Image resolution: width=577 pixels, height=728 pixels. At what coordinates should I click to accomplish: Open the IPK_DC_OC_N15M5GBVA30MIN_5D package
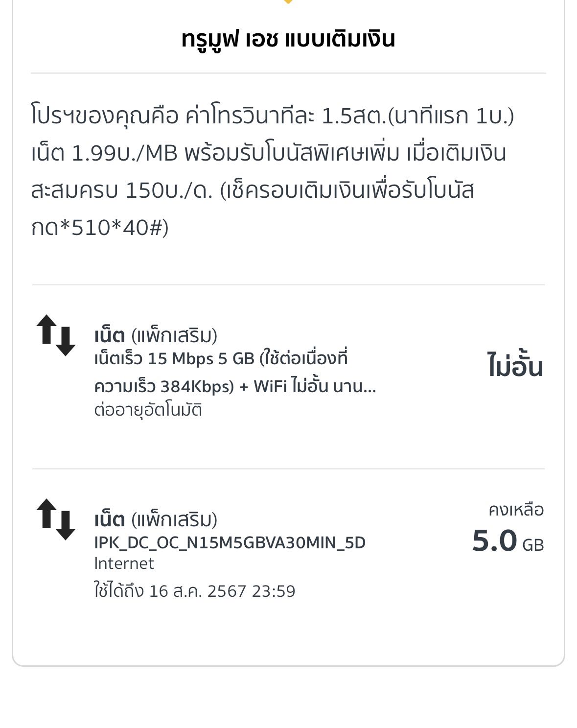tap(230, 543)
